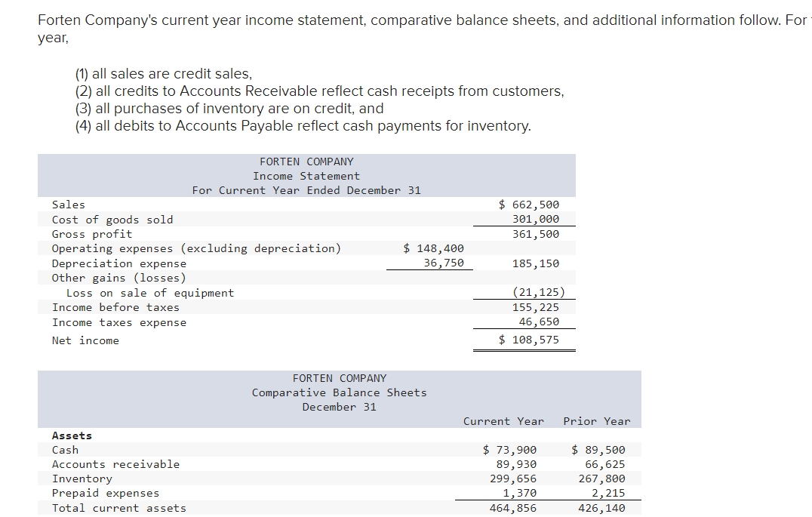Screen dimensions: 812x517
Task: Click the Other gains (losses) label
Action: coord(119,279)
